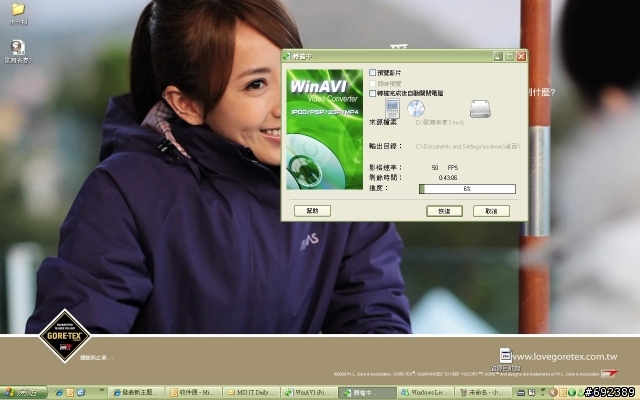The width and height of the screenshot is (640, 400).
Task: Switch to the 發表新主題 browser taskbar button
Action: [x=136, y=393]
